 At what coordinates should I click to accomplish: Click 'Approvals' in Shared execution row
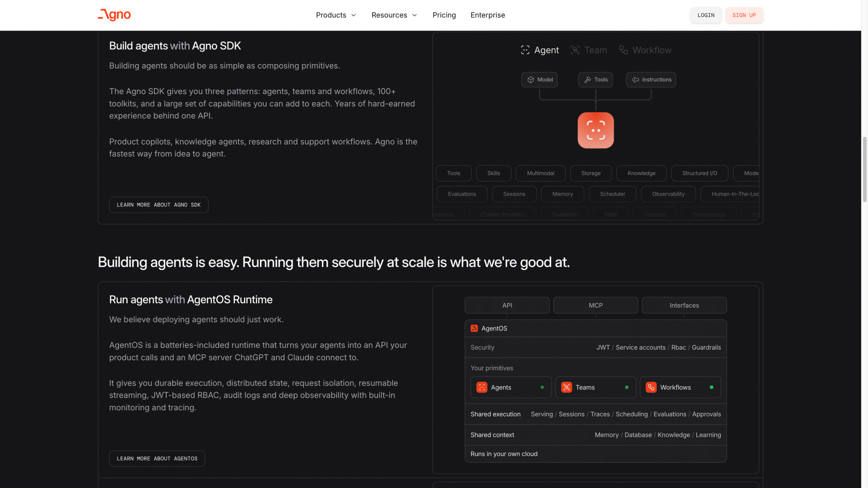point(706,414)
